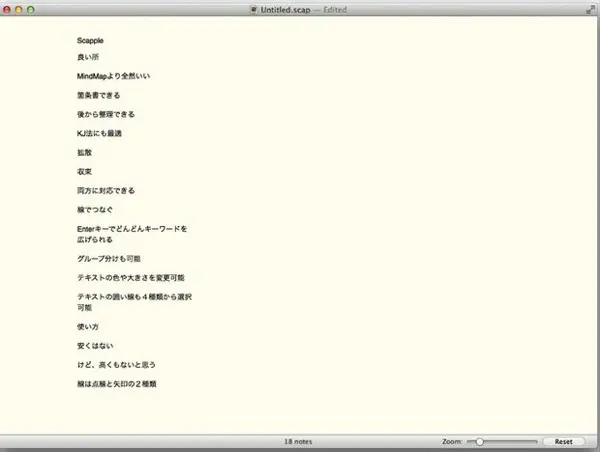The width and height of the screenshot is (600, 452).
Task: Select the 収束 note
Action: [84, 171]
